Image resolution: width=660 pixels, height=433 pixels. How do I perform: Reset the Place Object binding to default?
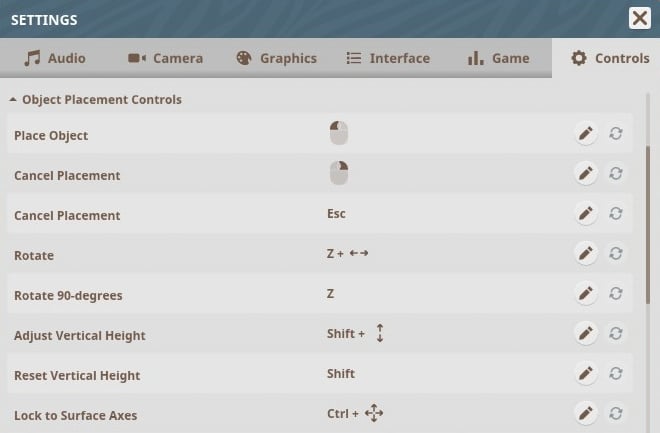[616, 134]
